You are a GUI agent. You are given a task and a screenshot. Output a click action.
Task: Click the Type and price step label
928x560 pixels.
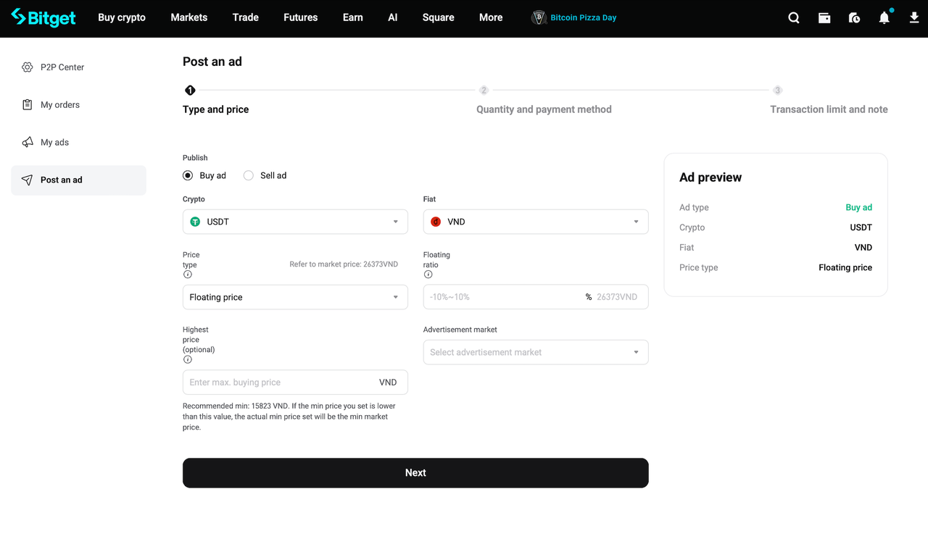(x=216, y=109)
